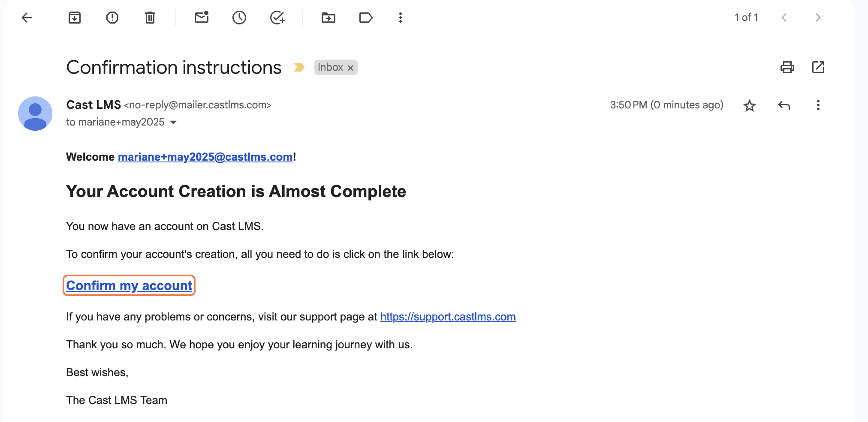The image size is (868, 422).
Task: Remove the Inbox label from email
Action: (x=350, y=68)
